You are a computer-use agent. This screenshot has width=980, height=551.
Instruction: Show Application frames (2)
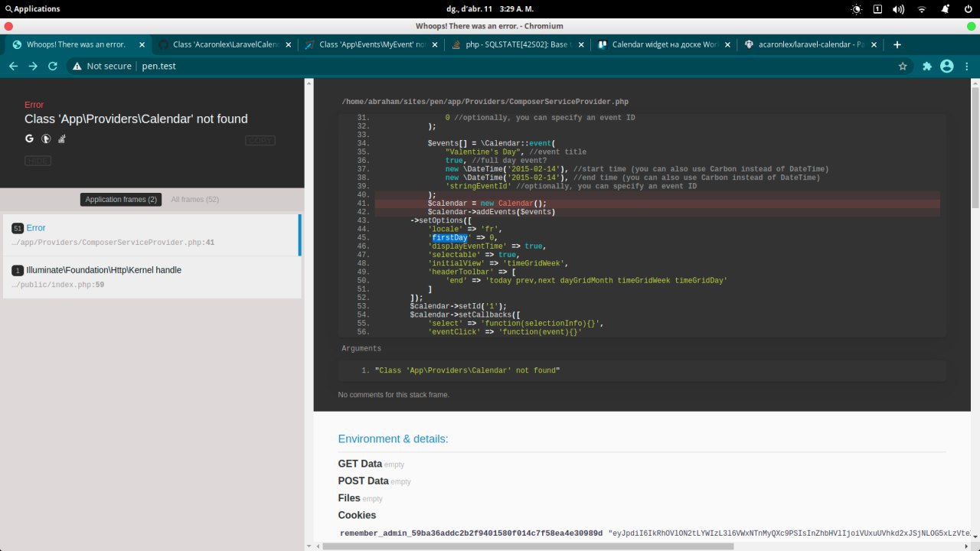pos(121,200)
